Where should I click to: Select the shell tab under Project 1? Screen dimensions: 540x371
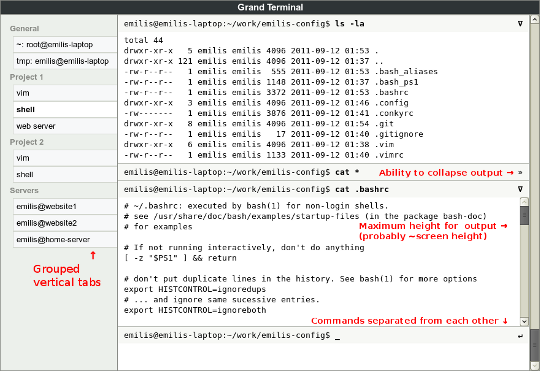(65, 110)
